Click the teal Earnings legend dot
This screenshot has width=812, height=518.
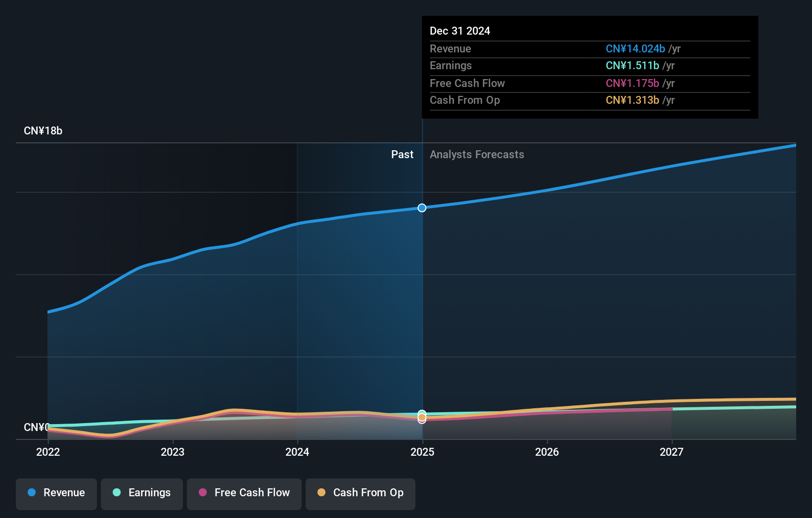[x=117, y=492]
